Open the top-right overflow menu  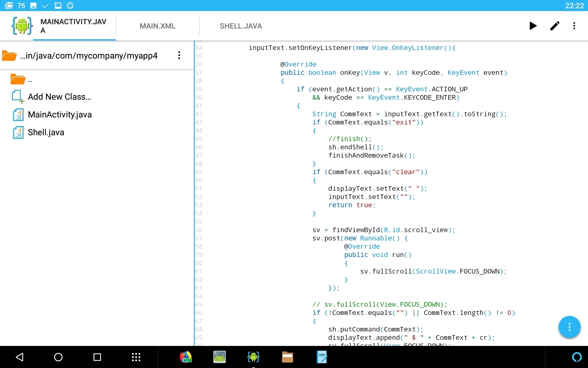pyautogui.click(x=574, y=26)
